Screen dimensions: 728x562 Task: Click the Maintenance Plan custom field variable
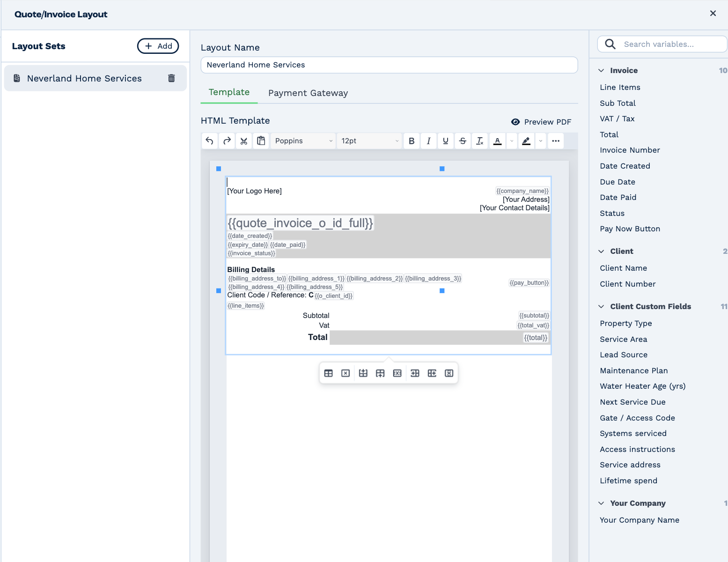(634, 371)
